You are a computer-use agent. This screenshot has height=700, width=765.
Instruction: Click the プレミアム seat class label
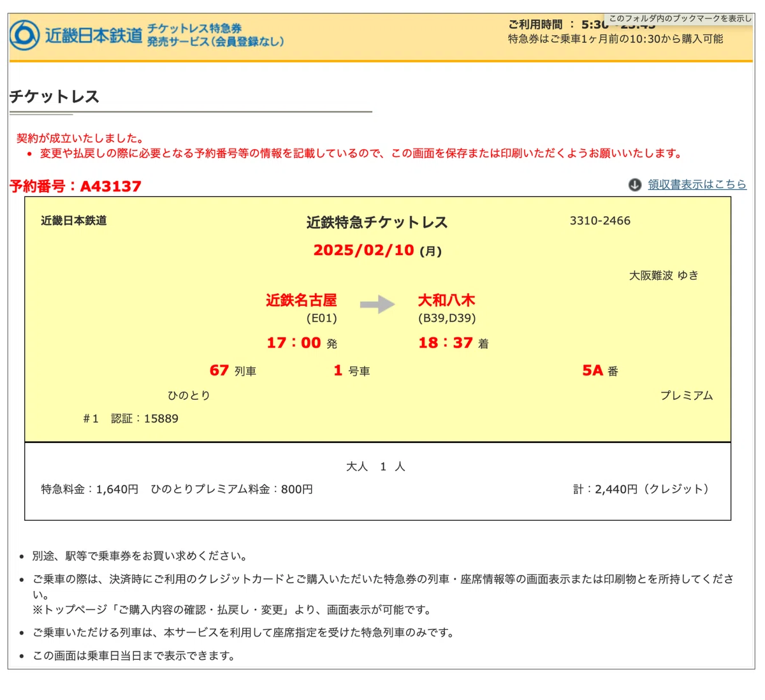click(x=687, y=395)
